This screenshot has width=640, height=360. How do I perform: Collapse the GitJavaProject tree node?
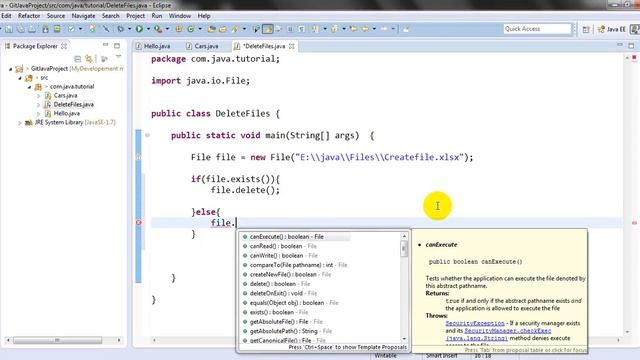pos(11,69)
